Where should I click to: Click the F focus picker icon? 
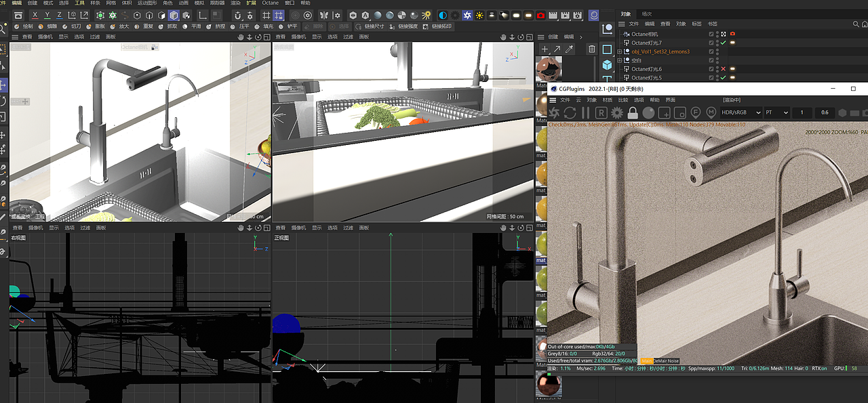(696, 112)
